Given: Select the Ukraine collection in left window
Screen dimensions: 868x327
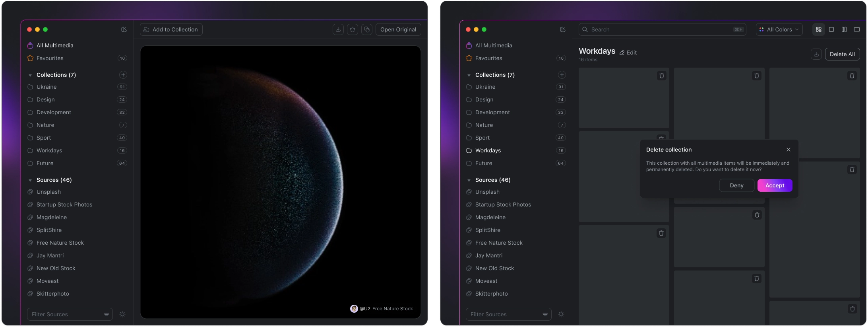Looking at the screenshot, I should 77,87.
